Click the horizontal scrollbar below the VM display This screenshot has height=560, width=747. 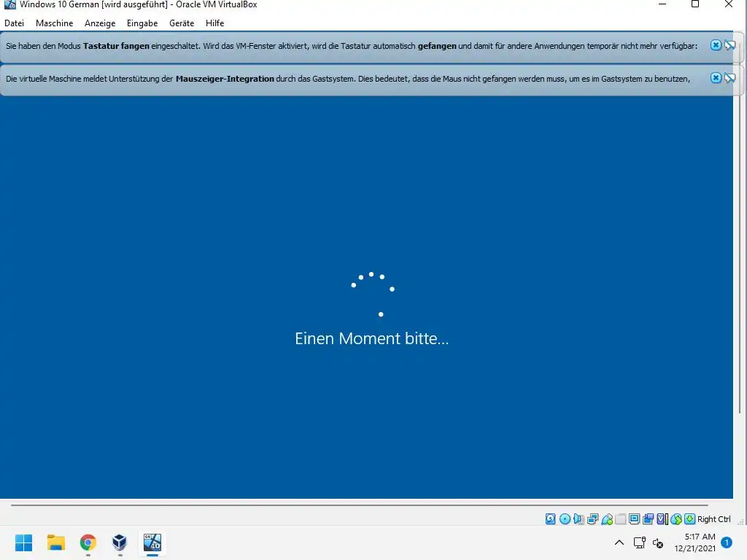[x=359, y=505]
